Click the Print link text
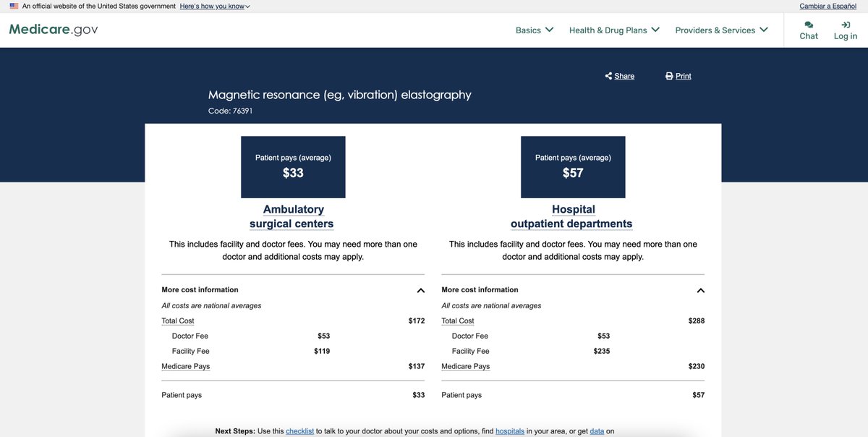This screenshot has height=437, width=868. tap(684, 76)
